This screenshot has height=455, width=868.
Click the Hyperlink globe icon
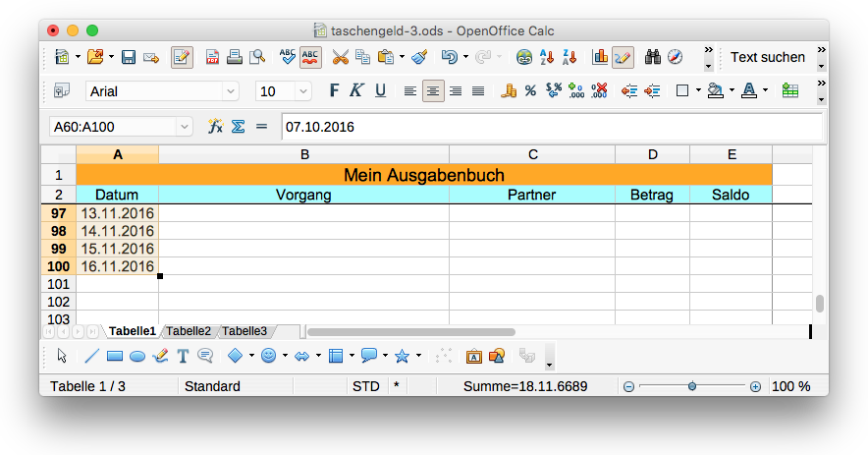523,57
